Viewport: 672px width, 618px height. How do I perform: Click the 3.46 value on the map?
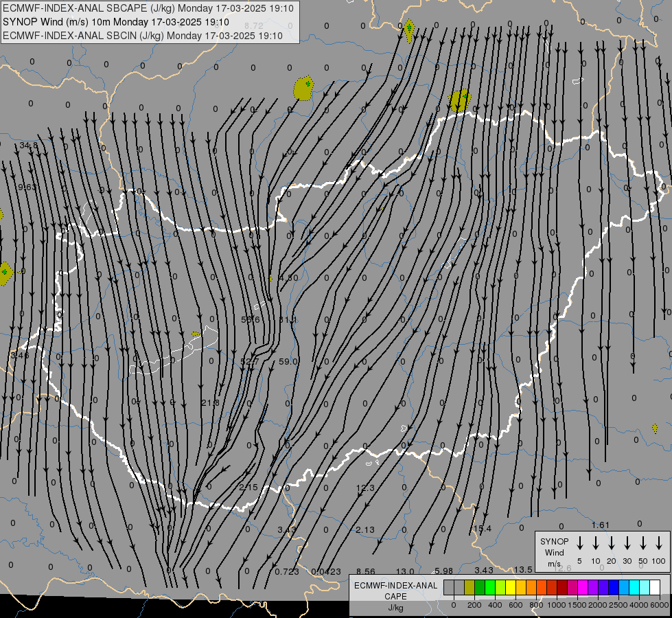tap(20, 356)
